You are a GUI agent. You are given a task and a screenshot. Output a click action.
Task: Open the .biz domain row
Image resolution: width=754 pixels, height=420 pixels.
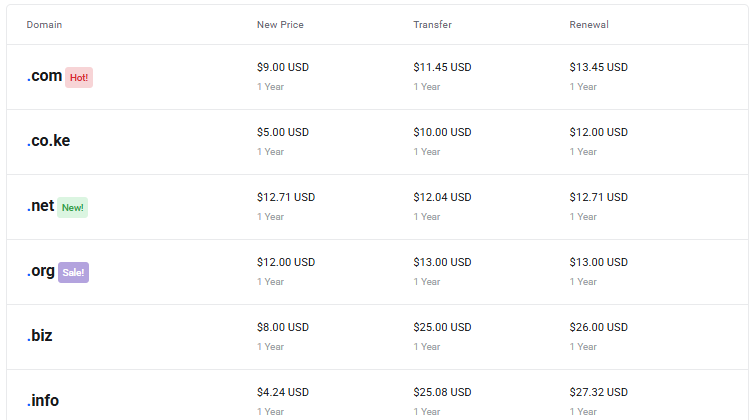tap(40, 336)
